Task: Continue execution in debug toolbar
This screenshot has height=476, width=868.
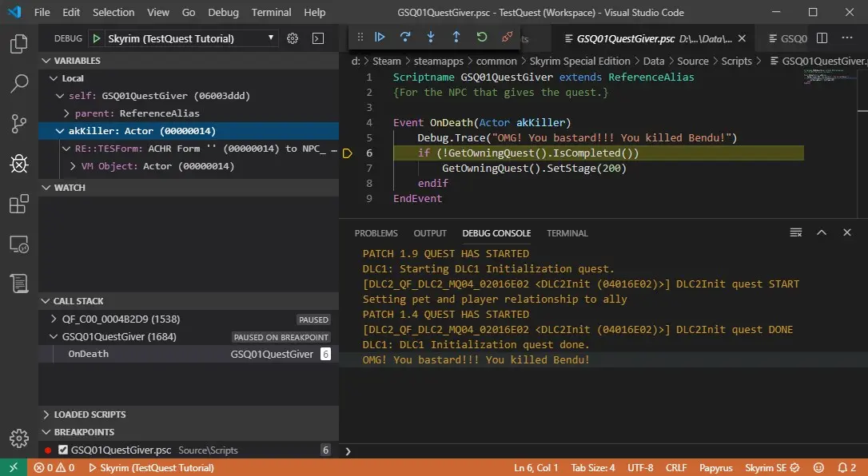Action: [x=380, y=37]
